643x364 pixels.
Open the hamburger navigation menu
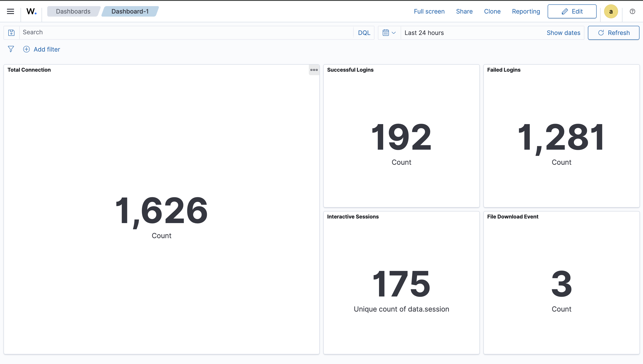pyautogui.click(x=10, y=11)
